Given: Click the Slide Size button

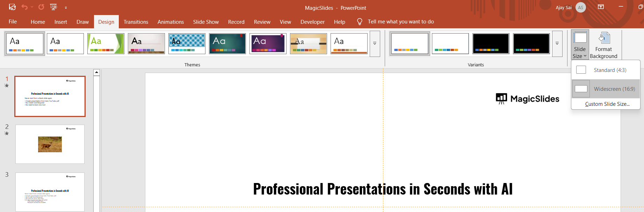Looking at the screenshot, I should pyautogui.click(x=580, y=45).
